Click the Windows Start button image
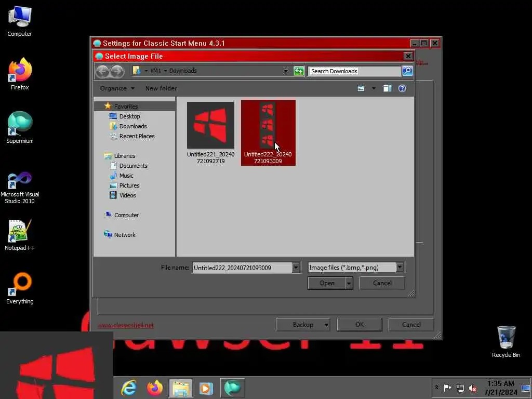The width and height of the screenshot is (532, 399). pos(56,365)
